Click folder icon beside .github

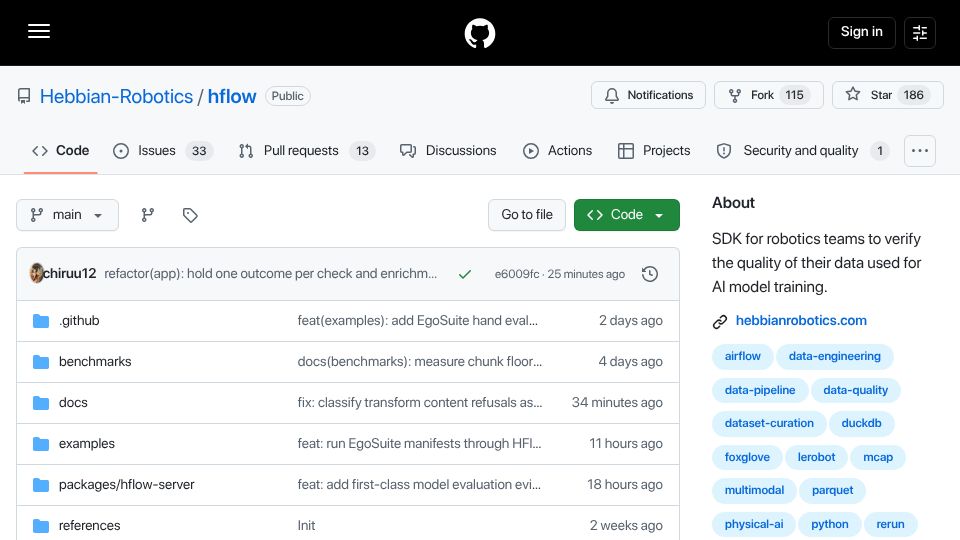(40, 321)
